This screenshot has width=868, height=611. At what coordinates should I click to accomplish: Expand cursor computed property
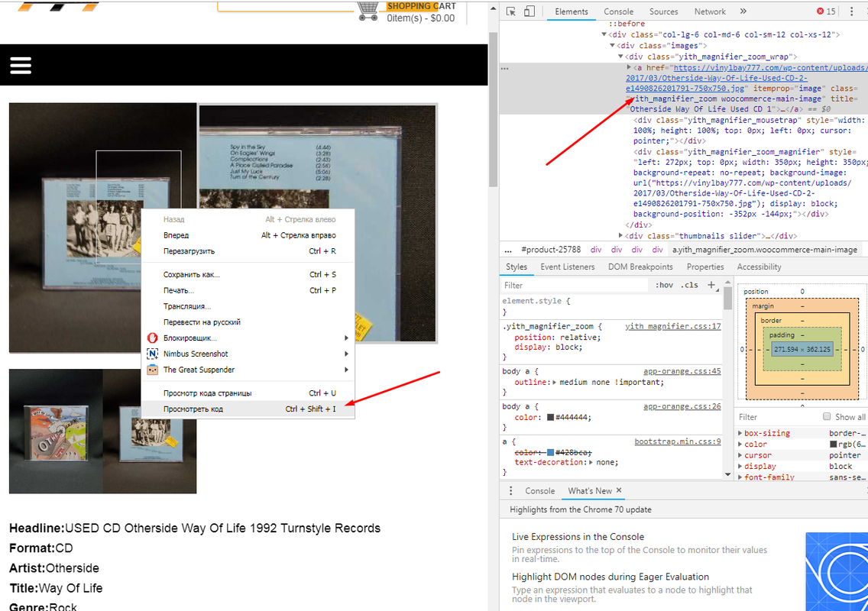tap(740, 455)
